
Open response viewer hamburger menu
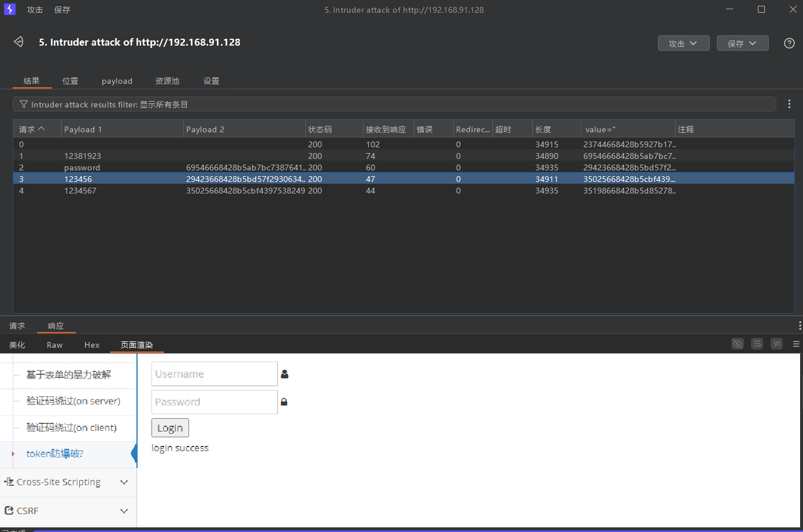(796, 344)
